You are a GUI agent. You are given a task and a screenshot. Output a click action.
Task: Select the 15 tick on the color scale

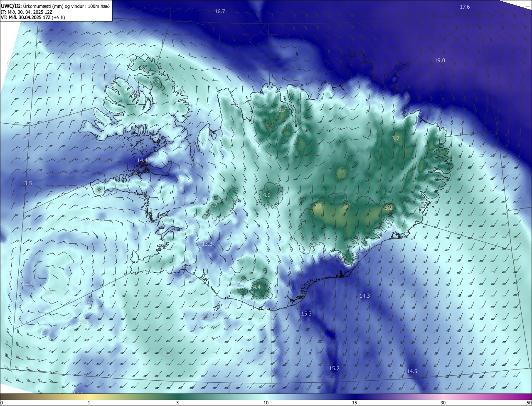click(355, 403)
